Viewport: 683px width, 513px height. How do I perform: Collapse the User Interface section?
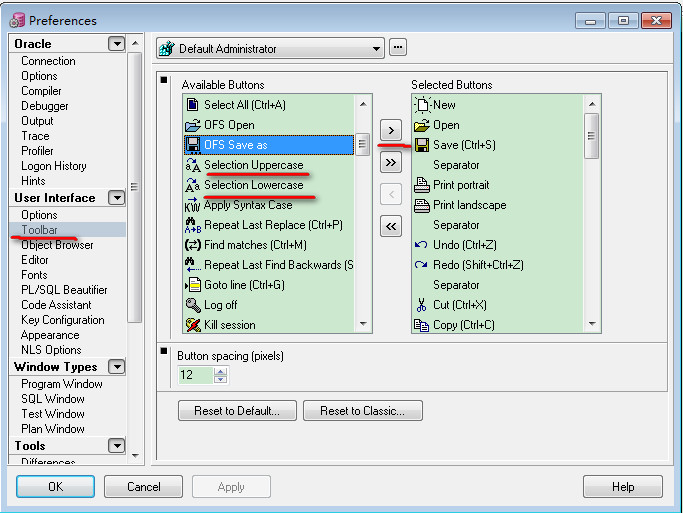click(116, 198)
